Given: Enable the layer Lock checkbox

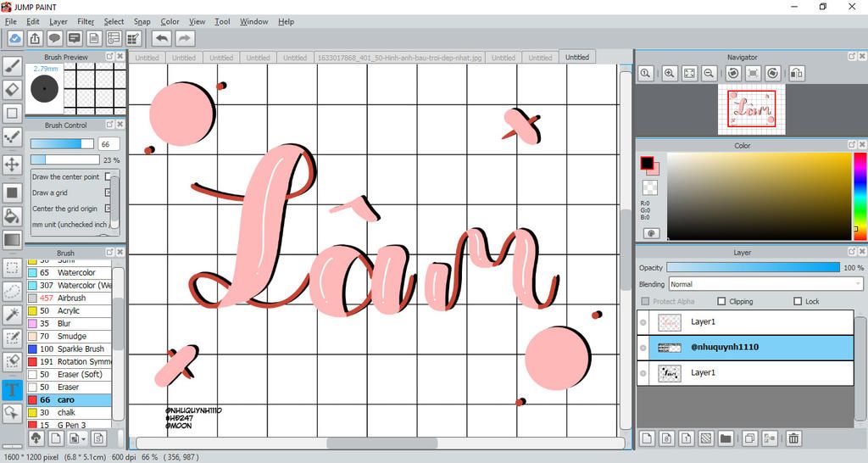Looking at the screenshot, I should 798,301.
